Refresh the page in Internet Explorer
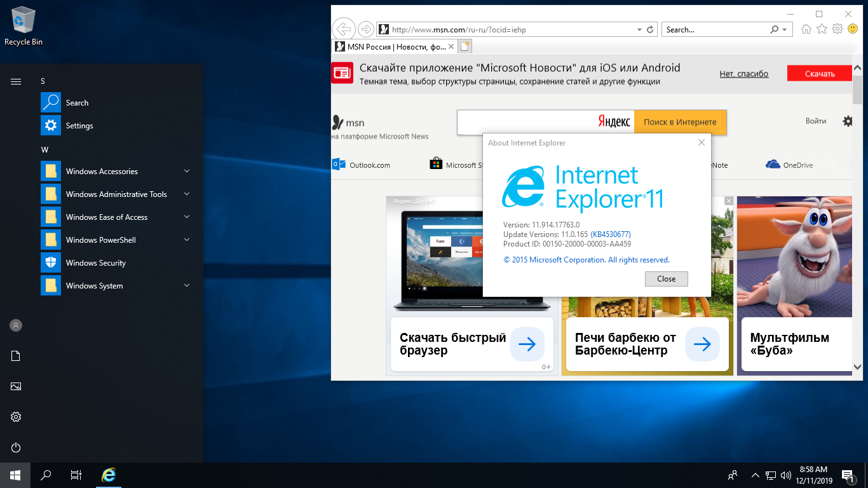Screen dimensions: 868x488 (650, 29)
